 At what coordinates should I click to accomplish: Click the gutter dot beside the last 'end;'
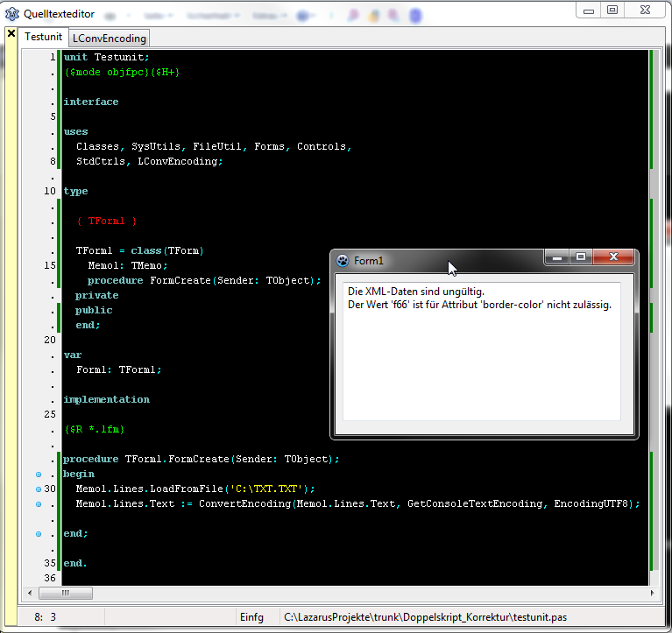tap(39, 533)
